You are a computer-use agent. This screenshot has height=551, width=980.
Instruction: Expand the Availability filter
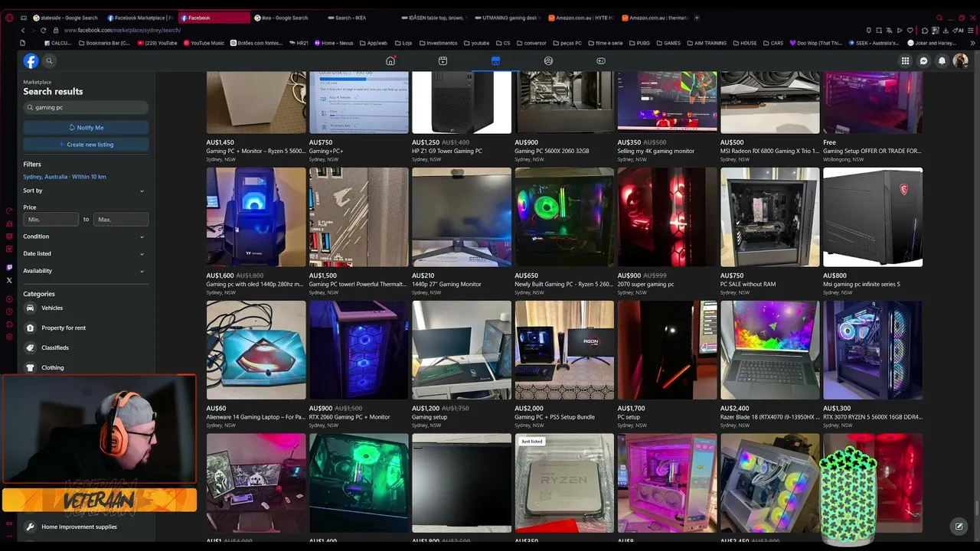click(x=84, y=271)
